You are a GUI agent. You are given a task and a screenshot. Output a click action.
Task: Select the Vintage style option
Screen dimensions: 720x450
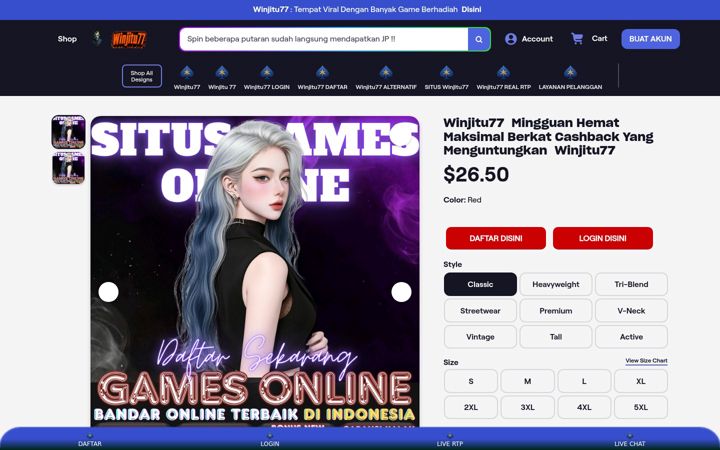pos(480,337)
